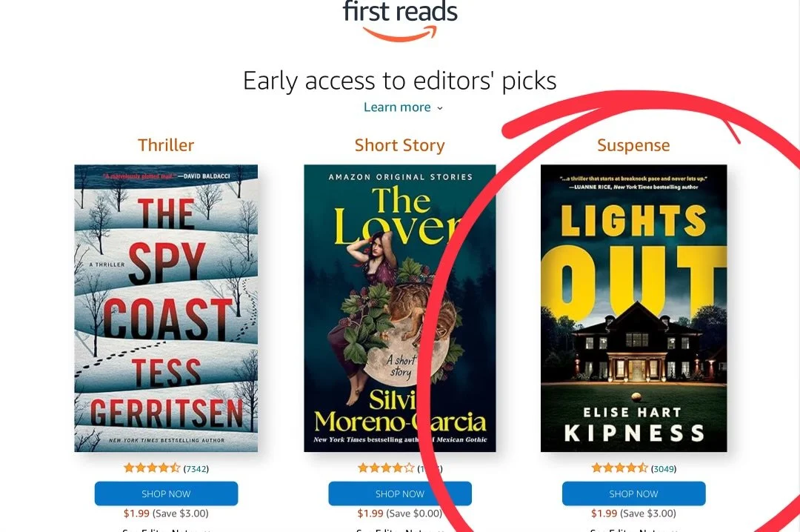800x532 pixels.
Task: Click star rating under Lights Out
Action: point(619,468)
